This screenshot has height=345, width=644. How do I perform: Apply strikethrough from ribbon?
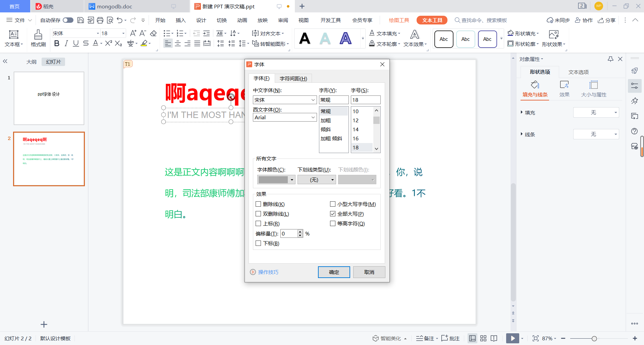(86, 44)
